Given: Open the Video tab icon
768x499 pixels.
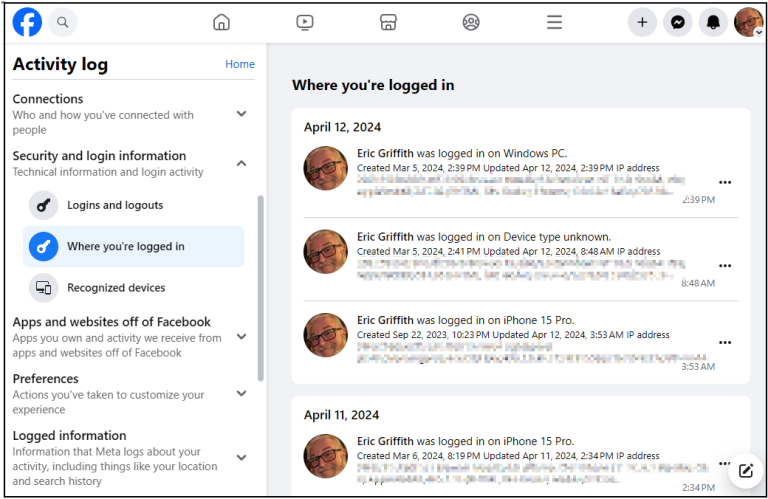Looking at the screenshot, I should click(305, 22).
